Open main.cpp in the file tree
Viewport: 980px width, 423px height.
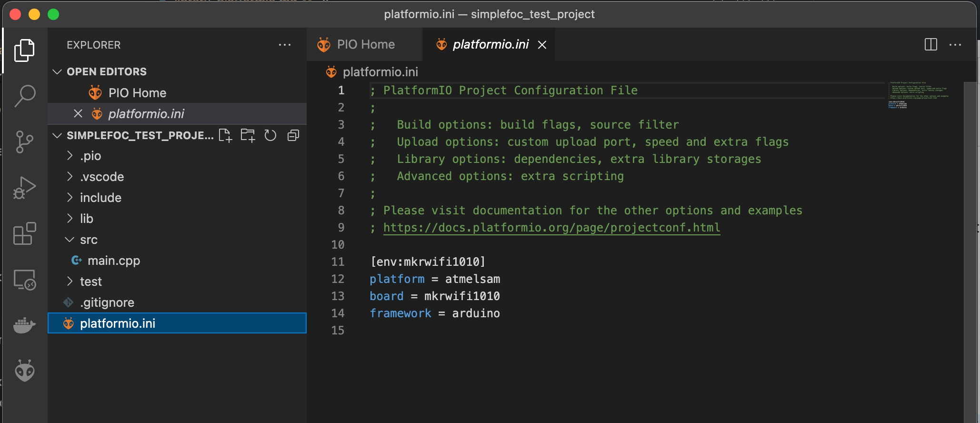coord(114,261)
